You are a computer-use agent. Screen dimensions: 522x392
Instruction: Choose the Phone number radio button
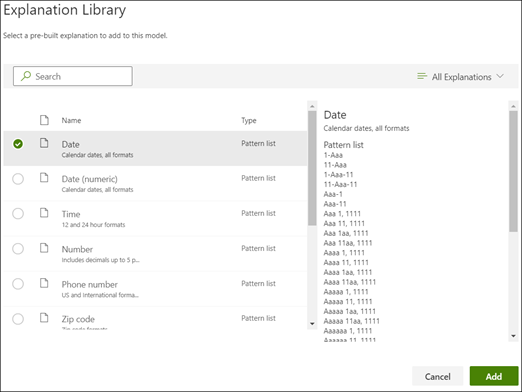18,284
